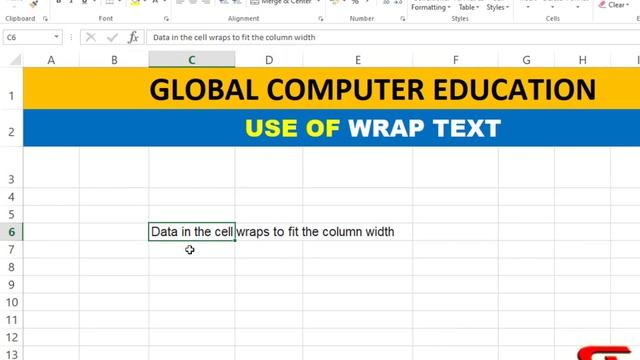This screenshot has height=360, width=640.
Task: Select column G header
Action: click(527, 60)
